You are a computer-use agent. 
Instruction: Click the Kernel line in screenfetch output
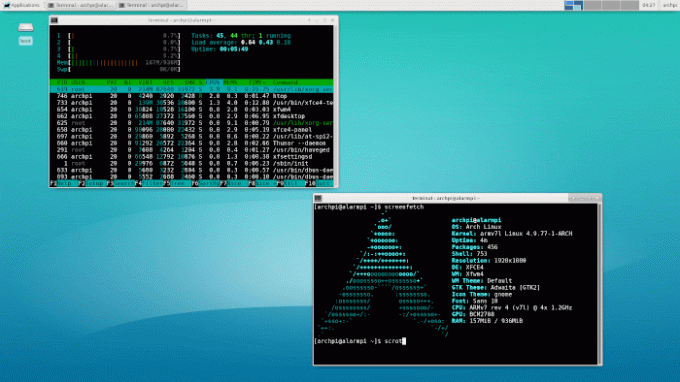coord(512,234)
